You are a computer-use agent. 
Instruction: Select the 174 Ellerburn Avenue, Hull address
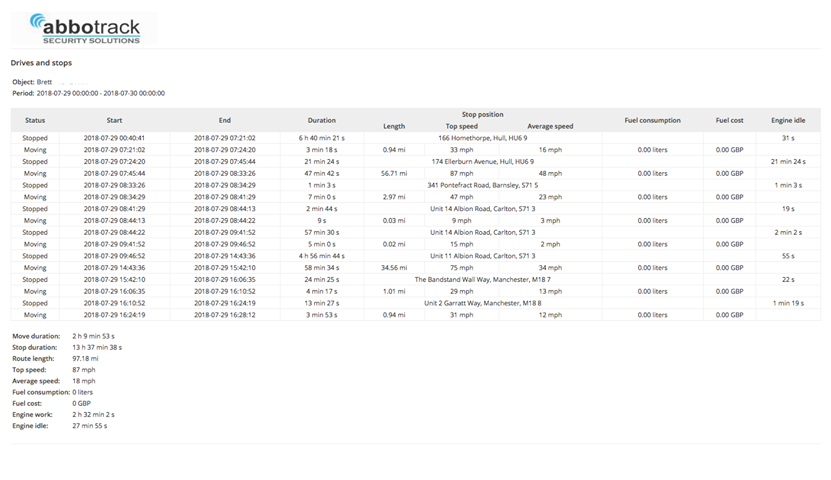click(x=483, y=161)
